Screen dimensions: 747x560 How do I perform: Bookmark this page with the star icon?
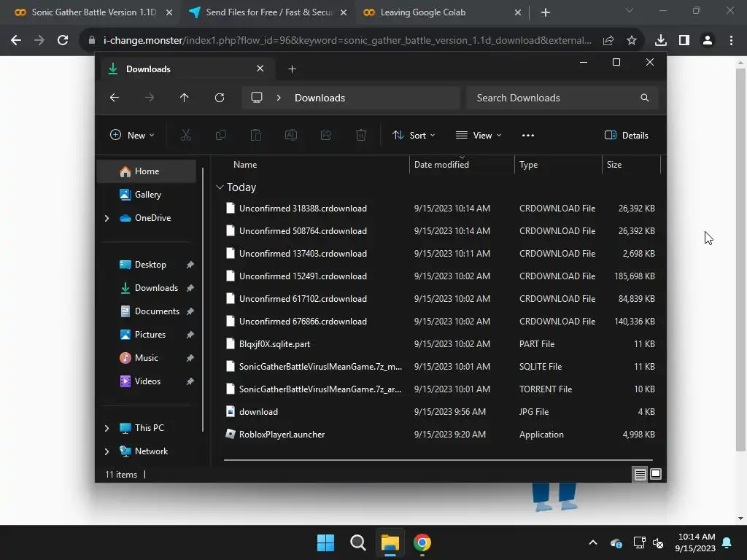point(632,41)
